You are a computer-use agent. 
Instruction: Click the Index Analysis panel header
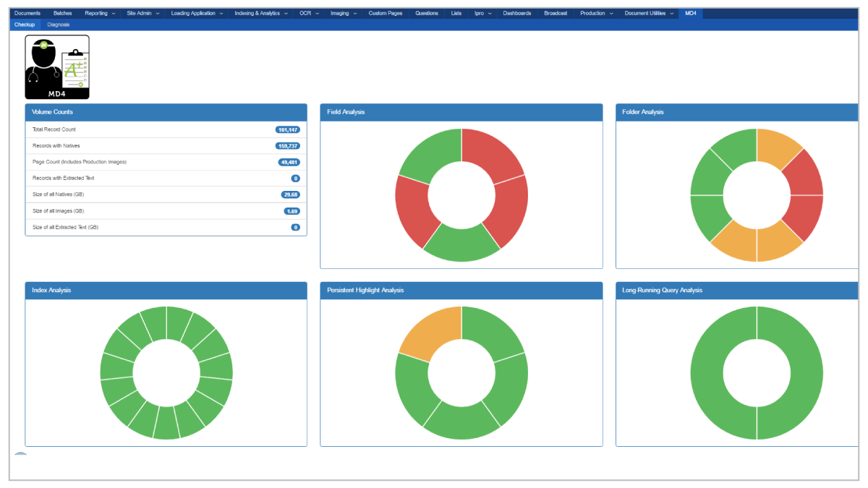pos(166,290)
